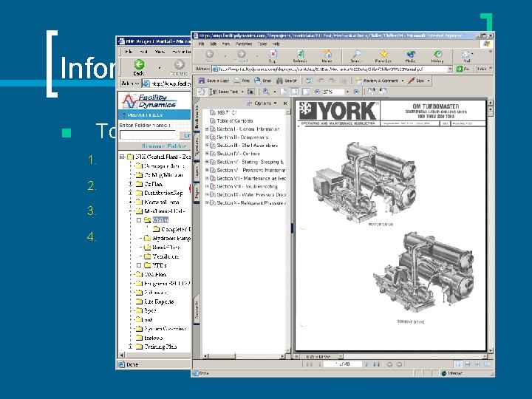532x399 pixels.
Task: Toggle the box beside the VFDs folder
Action: 139,265
